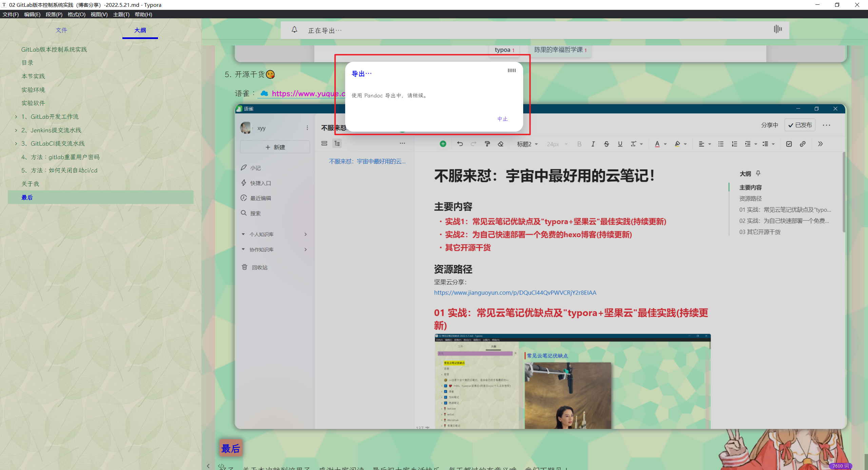Select 03 其它开源干货 in the 语雀 outline
Viewport: 868px width, 470px height.
pos(760,232)
